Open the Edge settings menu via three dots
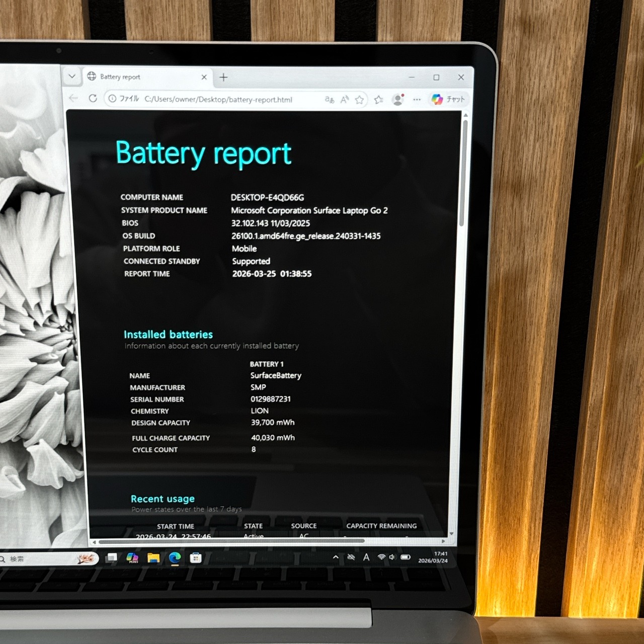Viewport: 644px width, 644px height. (417, 100)
